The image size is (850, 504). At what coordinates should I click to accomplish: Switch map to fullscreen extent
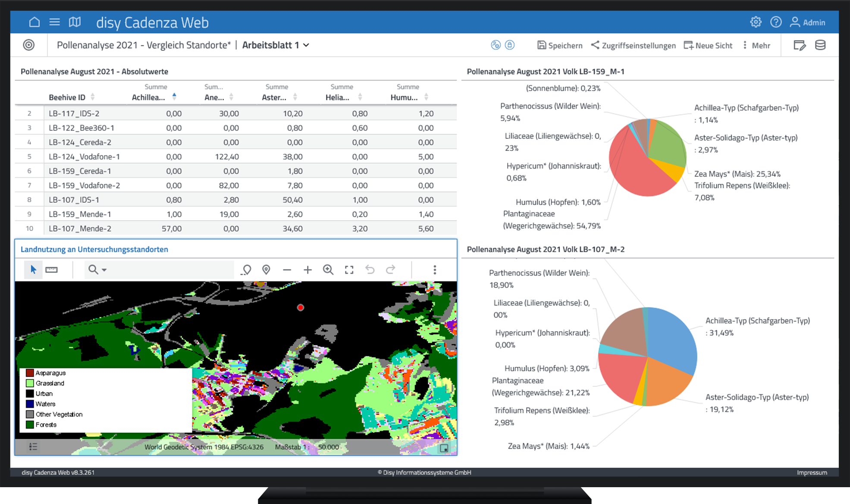click(x=349, y=270)
